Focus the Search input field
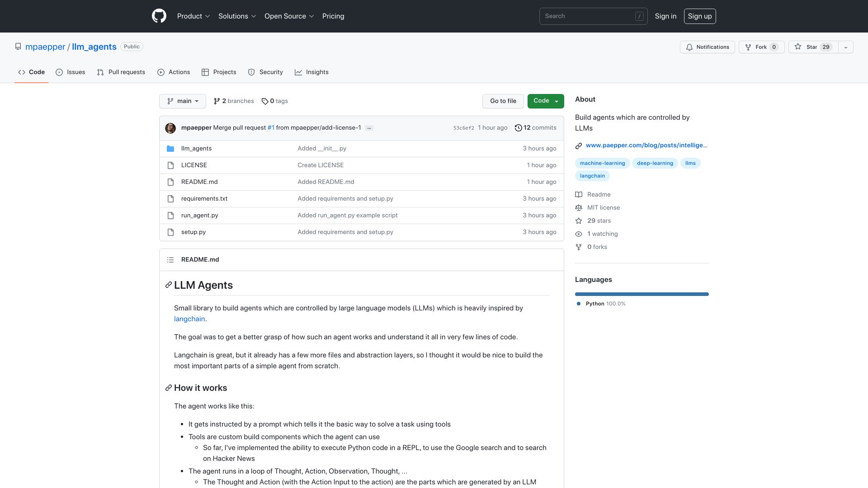The image size is (868, 488). tap(593, 16)
